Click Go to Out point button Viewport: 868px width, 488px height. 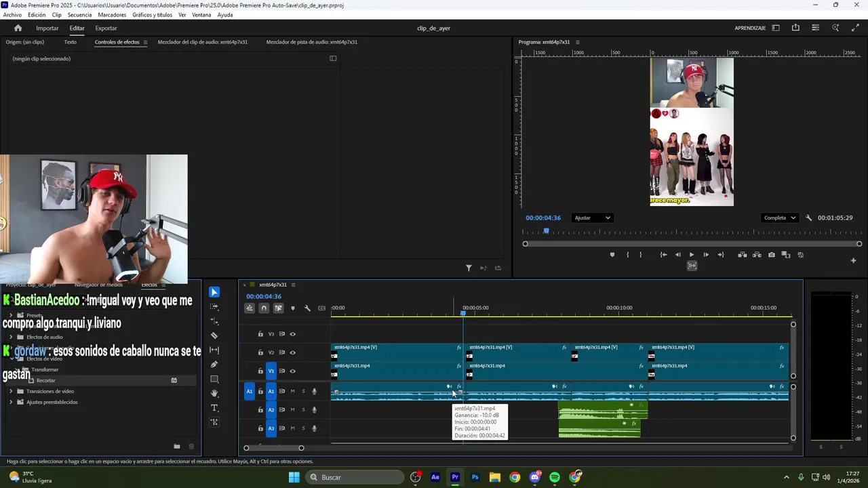click(720, 255)
